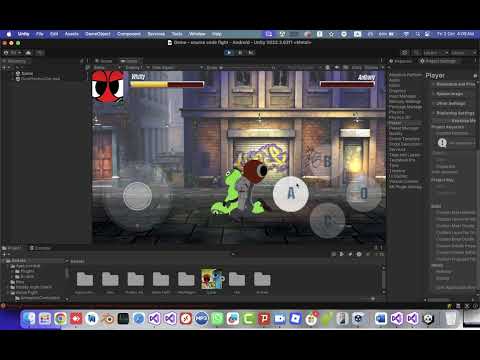Screen dimensions: 480x360
Task: Collapse the Publishing Settings section
Action: point(453,113)
